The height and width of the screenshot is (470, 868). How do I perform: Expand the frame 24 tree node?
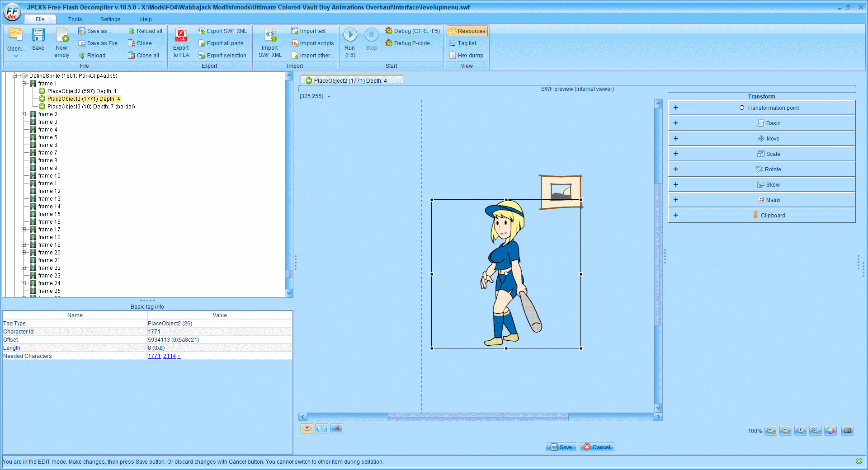[24, 283]
